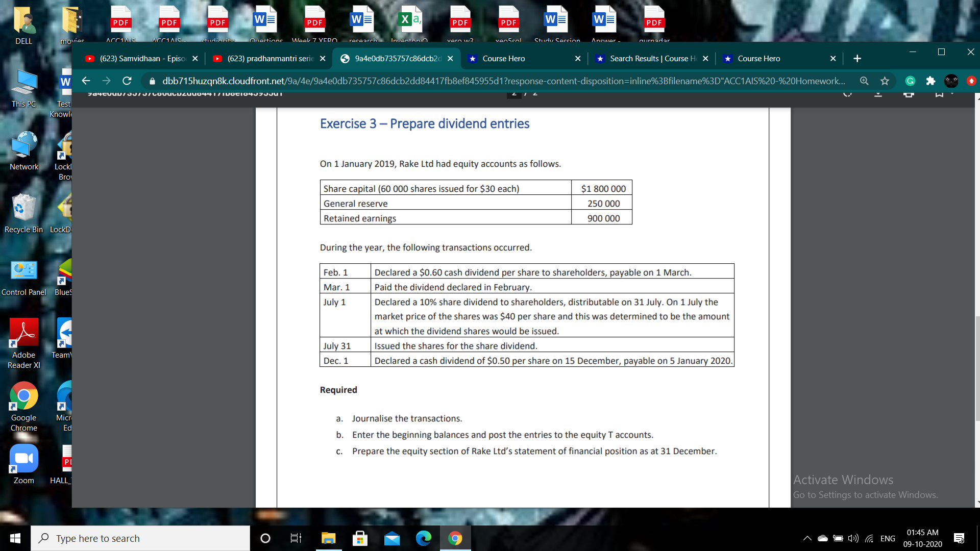Open Grammarly extension icon
Viewport: 980px width, 551px height.
(910, 81)
